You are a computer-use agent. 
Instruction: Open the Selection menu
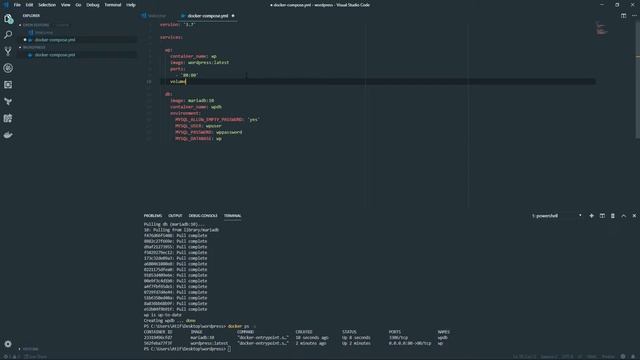point(47,5)
